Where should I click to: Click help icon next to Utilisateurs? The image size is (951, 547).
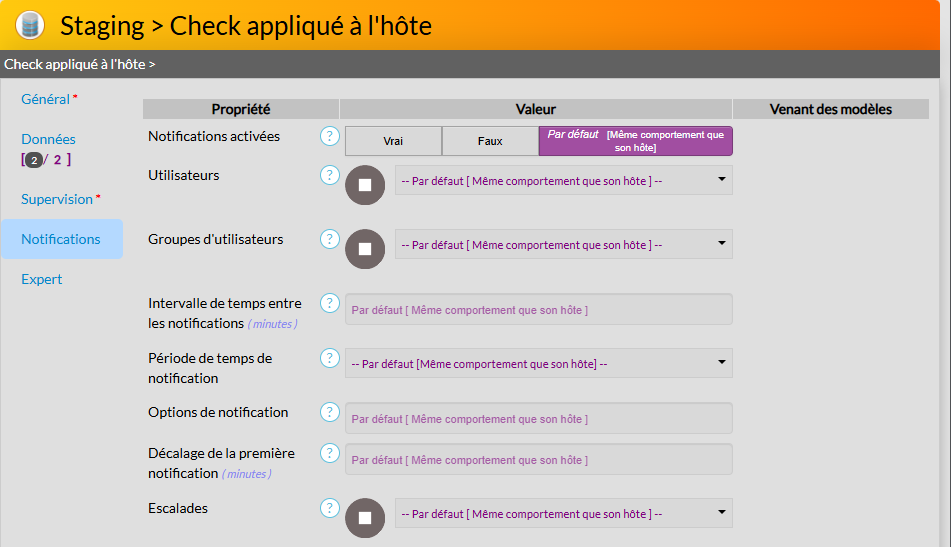tap(330, 175)
